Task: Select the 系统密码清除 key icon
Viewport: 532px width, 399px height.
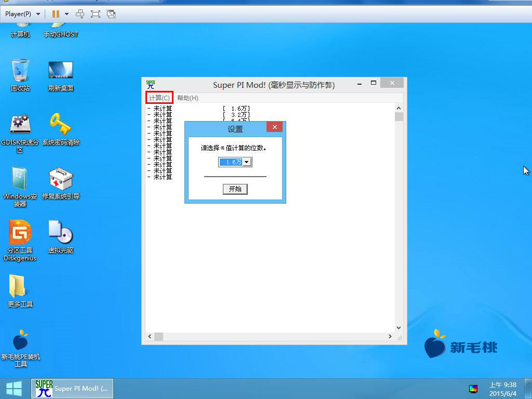Action: (x=61, y=129)
